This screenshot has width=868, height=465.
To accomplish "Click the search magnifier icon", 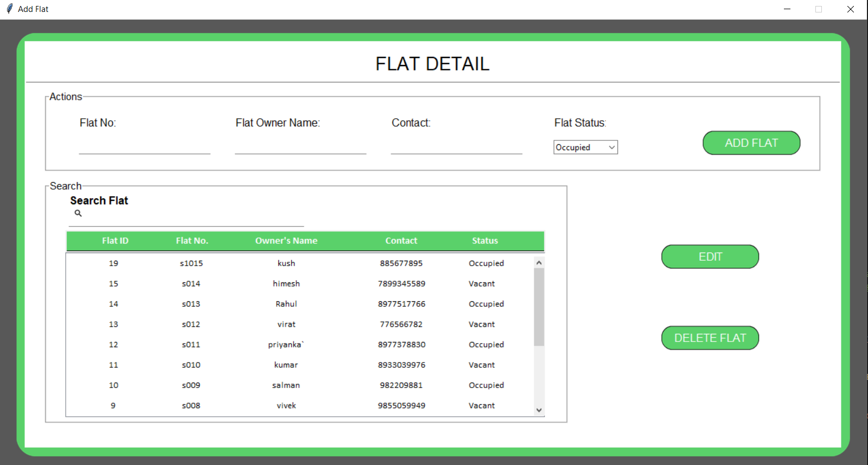I will coord(78,214).
